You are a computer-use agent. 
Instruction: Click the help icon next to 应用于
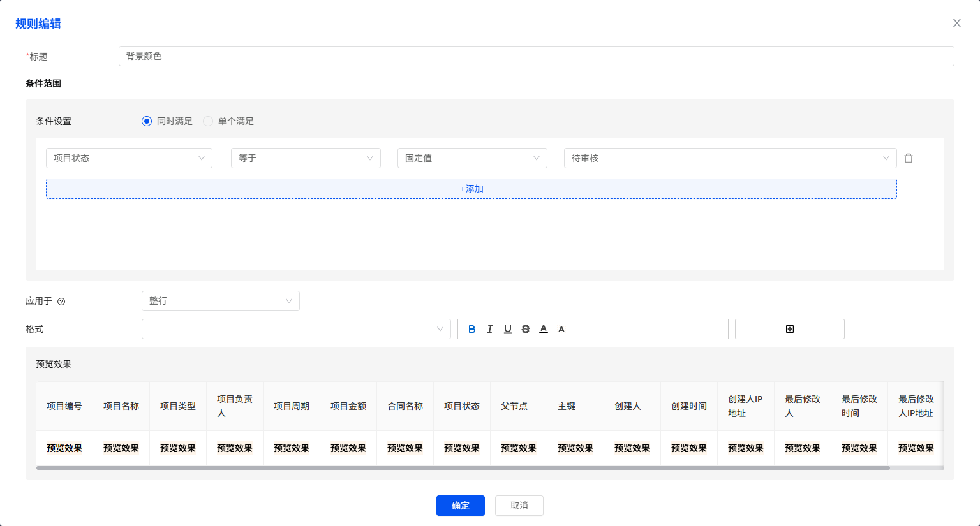61,302
